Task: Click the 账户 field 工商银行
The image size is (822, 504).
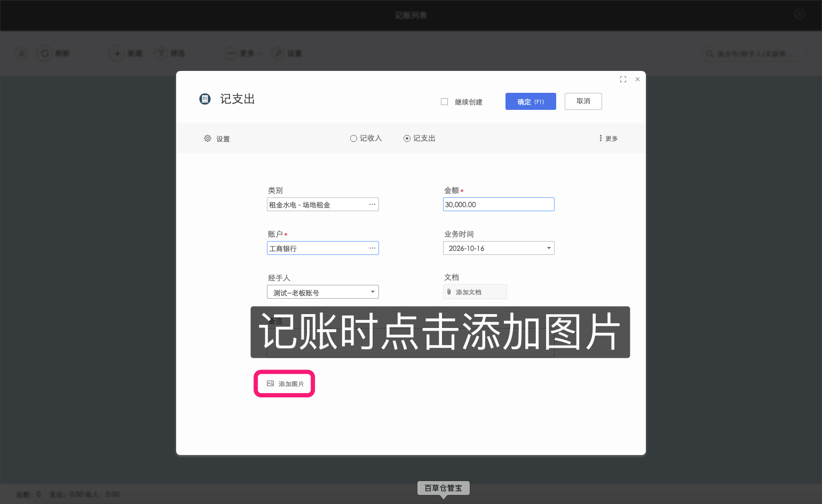Action: tap(323, 248)
